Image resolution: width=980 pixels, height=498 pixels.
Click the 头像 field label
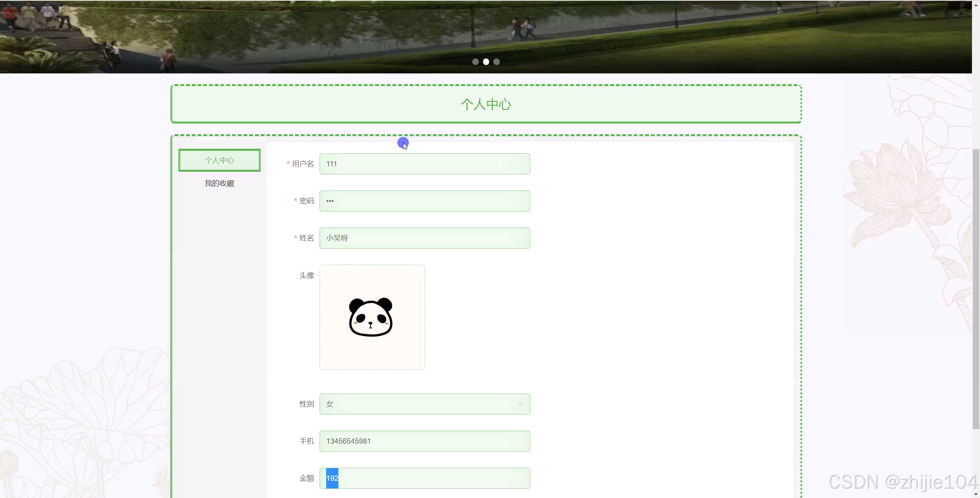(x=306, y=275)
